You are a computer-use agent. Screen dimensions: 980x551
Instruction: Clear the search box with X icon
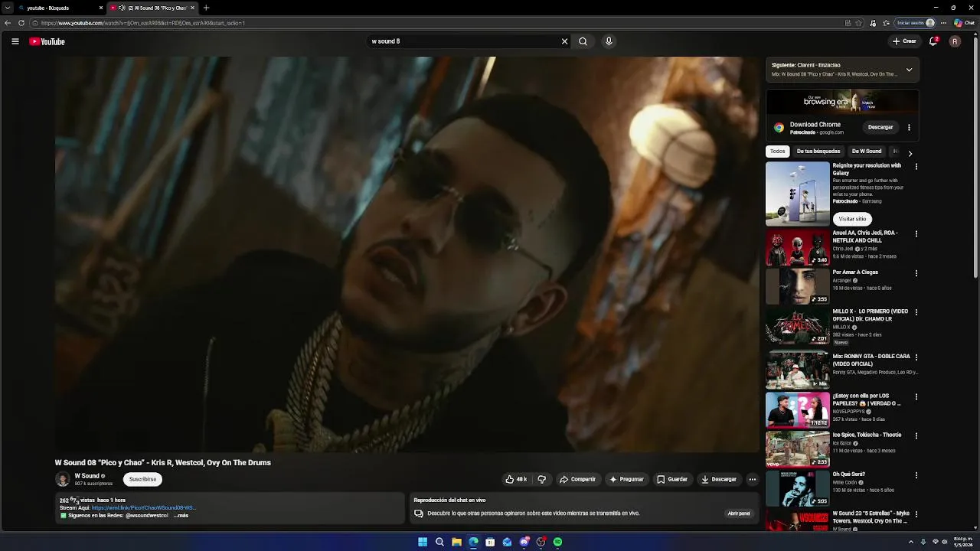click(564, 41)
